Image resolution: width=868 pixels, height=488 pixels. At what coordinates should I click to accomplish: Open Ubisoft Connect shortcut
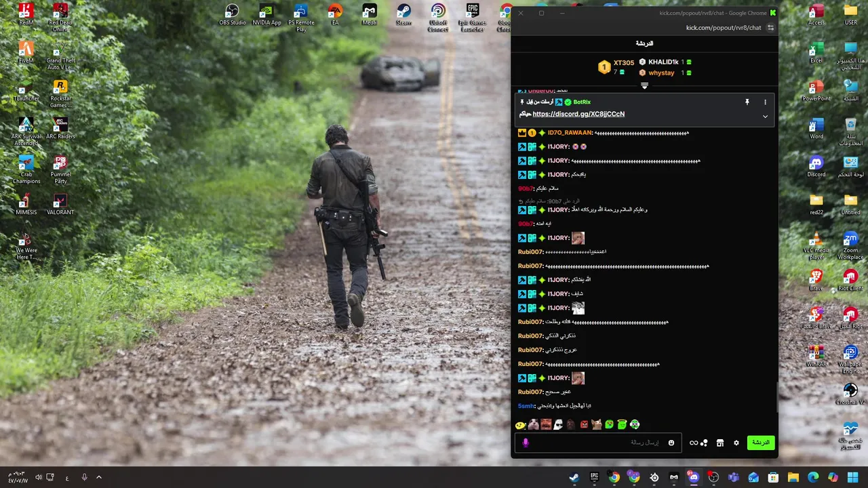point(438,17)
